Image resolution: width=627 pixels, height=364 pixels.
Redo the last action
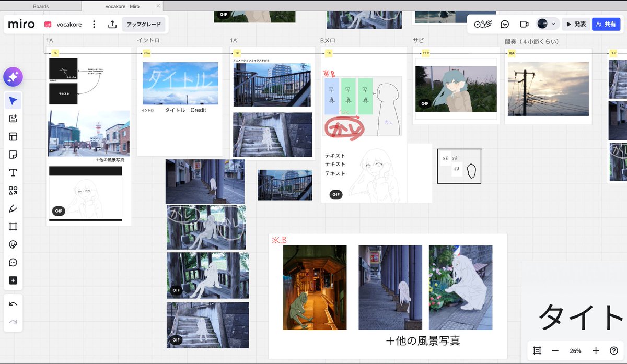click(x=13, y=322)
